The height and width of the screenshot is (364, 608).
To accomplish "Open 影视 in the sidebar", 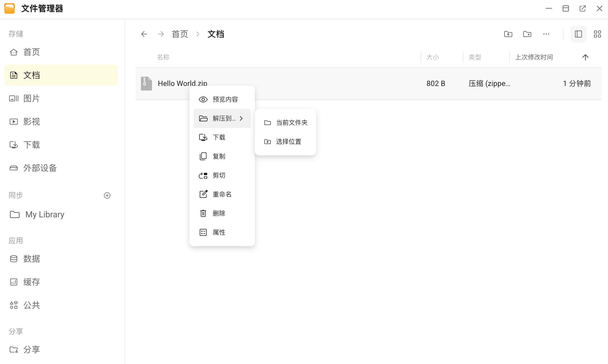I will [x=61, y=122].
